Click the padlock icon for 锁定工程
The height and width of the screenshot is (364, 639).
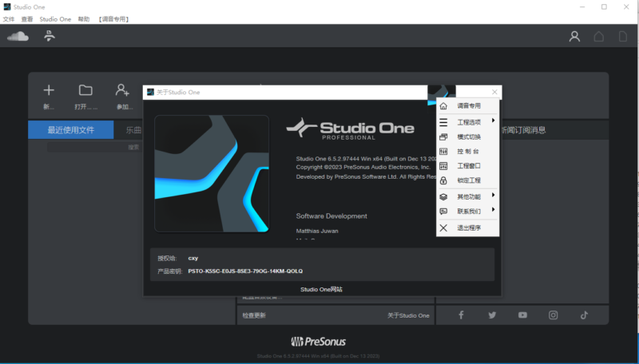443,180
